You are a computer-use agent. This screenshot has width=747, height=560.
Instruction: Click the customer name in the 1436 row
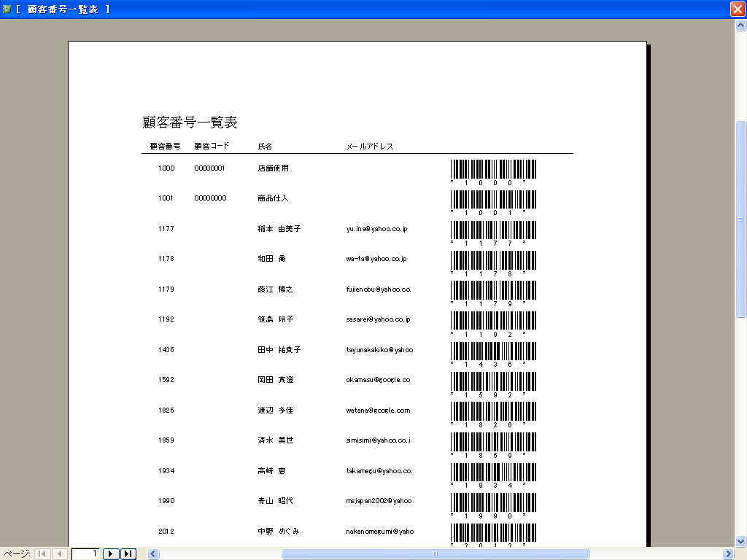[x=279, y=349]
